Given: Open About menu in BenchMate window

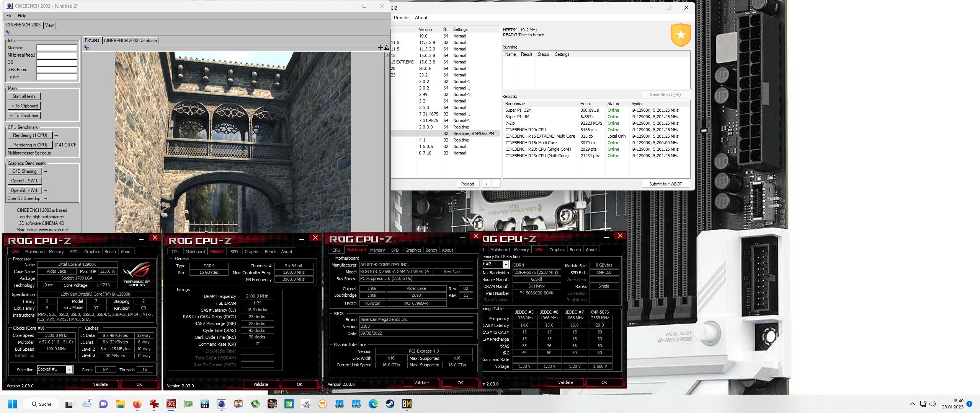Looking at the screenshot, I should click(421, 18).
